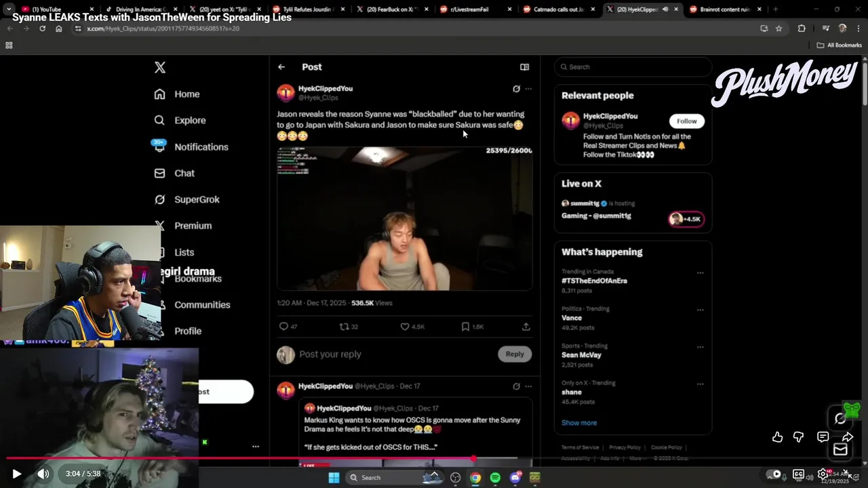Screen dimensions: 868x488
Task: Switch to r/LivestreamFail tab
Action: tap(475, 9)
